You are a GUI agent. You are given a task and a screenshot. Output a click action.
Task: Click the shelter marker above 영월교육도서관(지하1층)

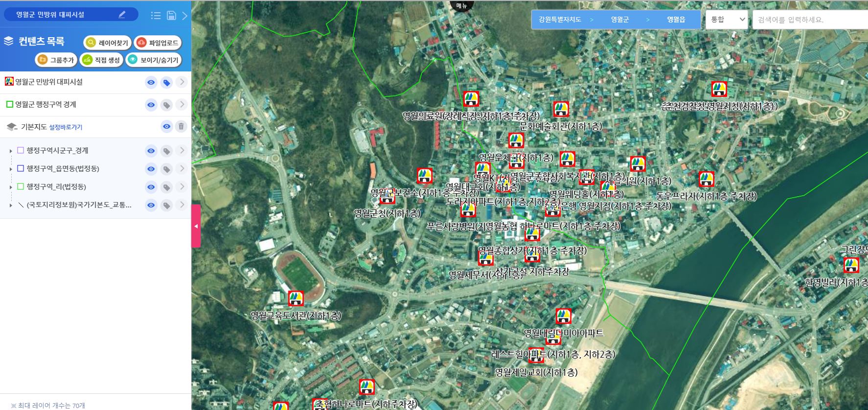296,298
